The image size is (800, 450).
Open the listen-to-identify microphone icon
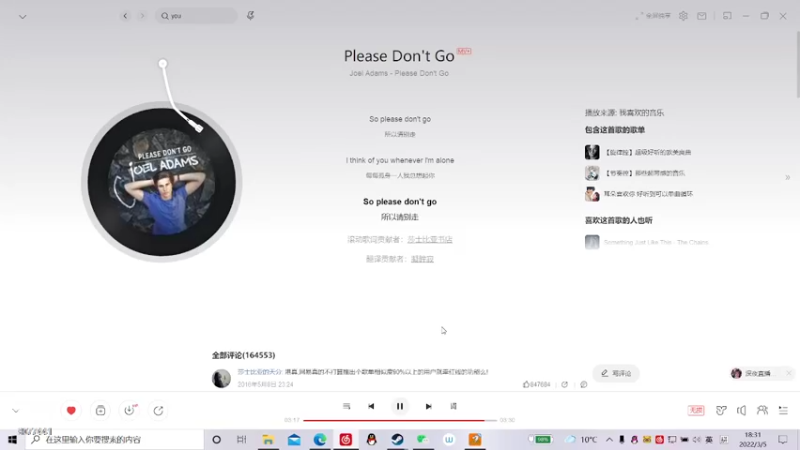click(x=251, y=16)
